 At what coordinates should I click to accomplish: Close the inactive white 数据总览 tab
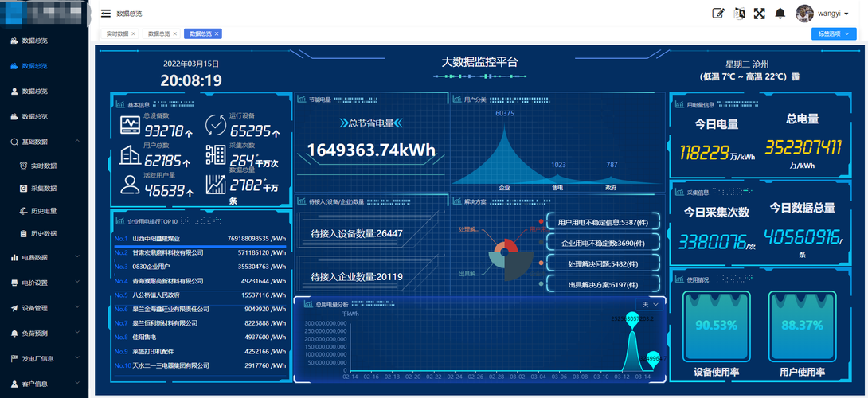tap(175, 33)
